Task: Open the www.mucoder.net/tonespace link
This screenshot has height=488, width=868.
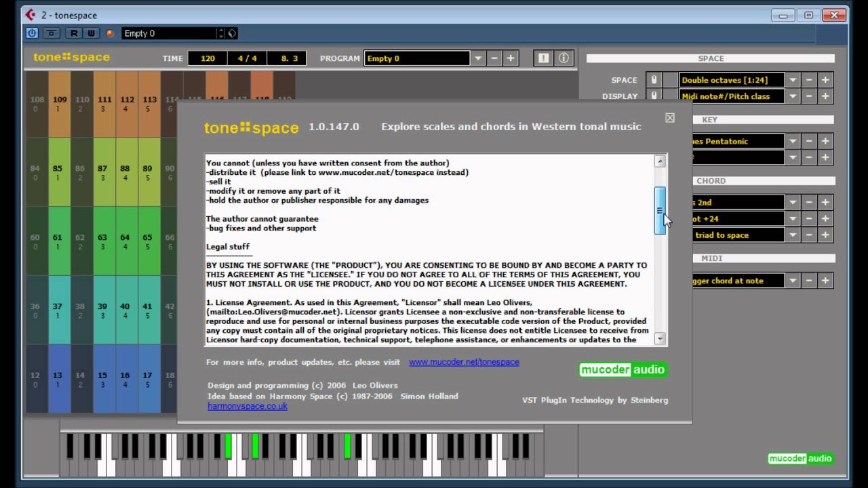Action: pyautogui.click(x=464, y=362)
